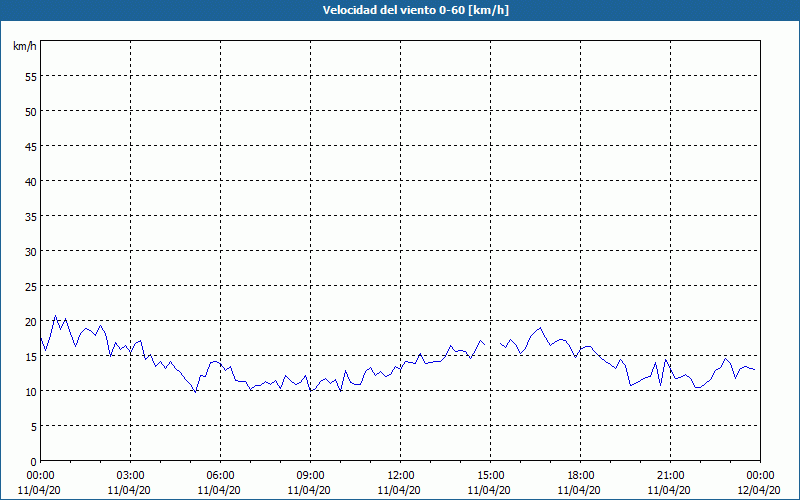This screenshot has width=800, height=500.
Task: Click the title "Velocidad del viento 0-60 [km/h]"
Action: coord(416,10)
